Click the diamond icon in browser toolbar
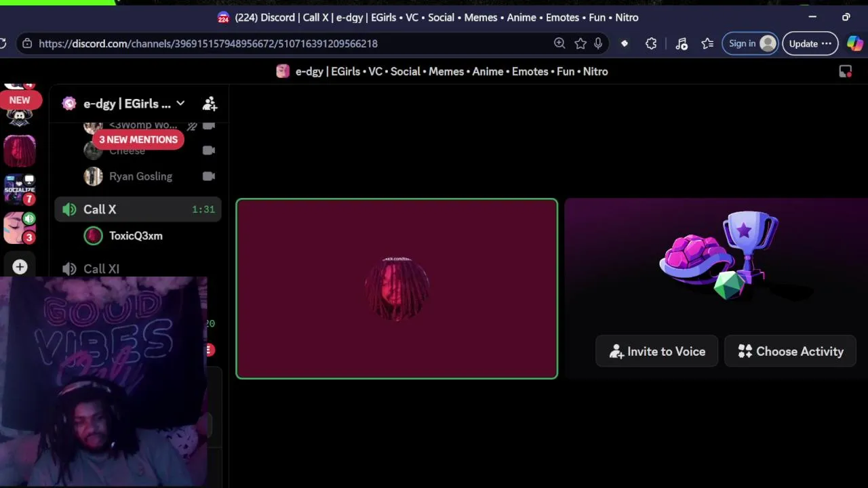Viewport: 868px width, 488px height. (x=625, y=43)
